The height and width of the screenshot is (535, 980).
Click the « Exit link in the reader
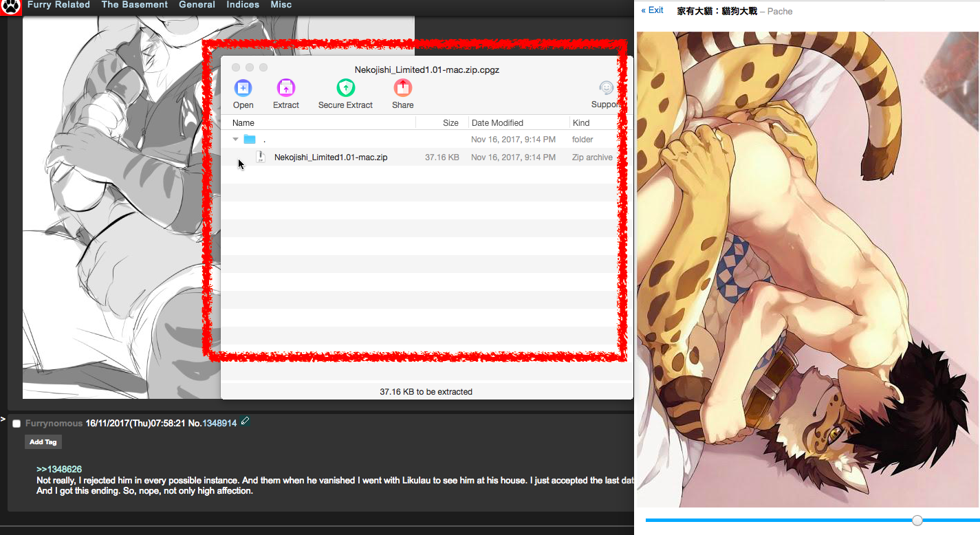(652, 10)
